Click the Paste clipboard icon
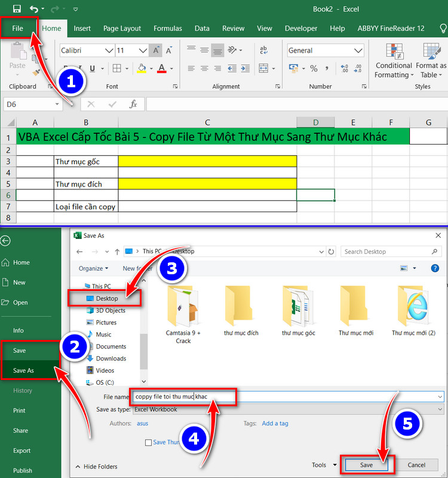 point(18,51)
